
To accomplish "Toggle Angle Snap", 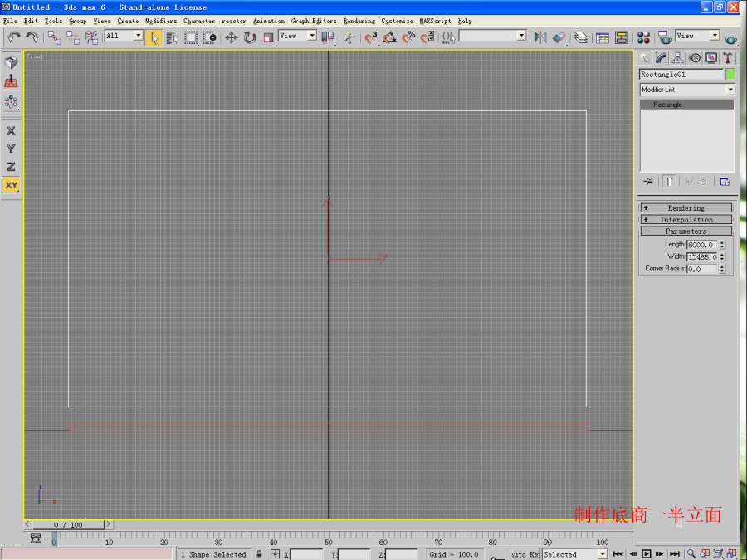I will (390, 37).
